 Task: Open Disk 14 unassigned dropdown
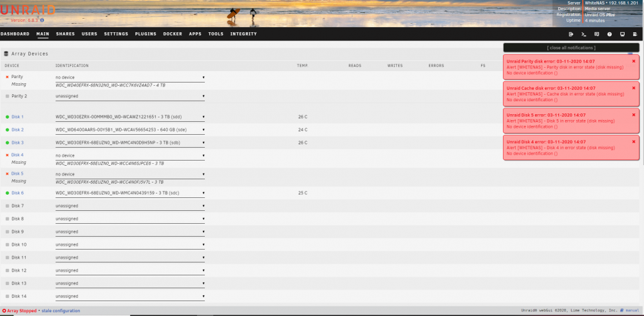click(130, 296)
